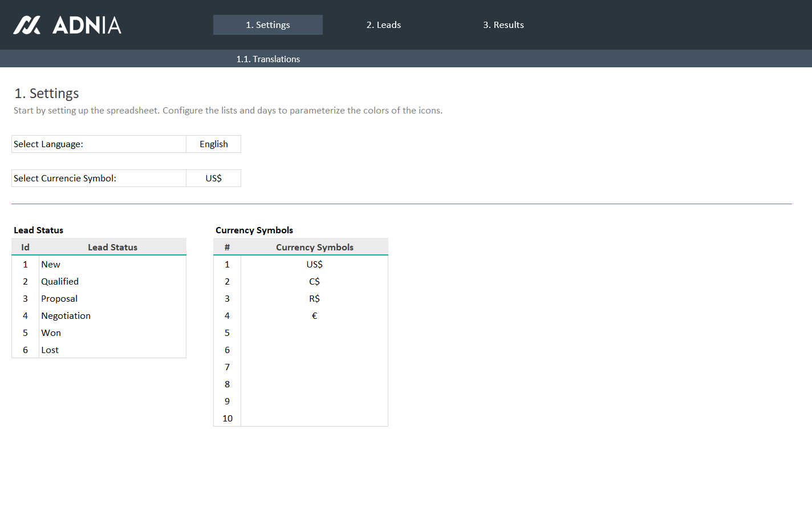Go to the 3. Results tab
The width and height of the screenshot is (812, 531).
tap(503, 25)
